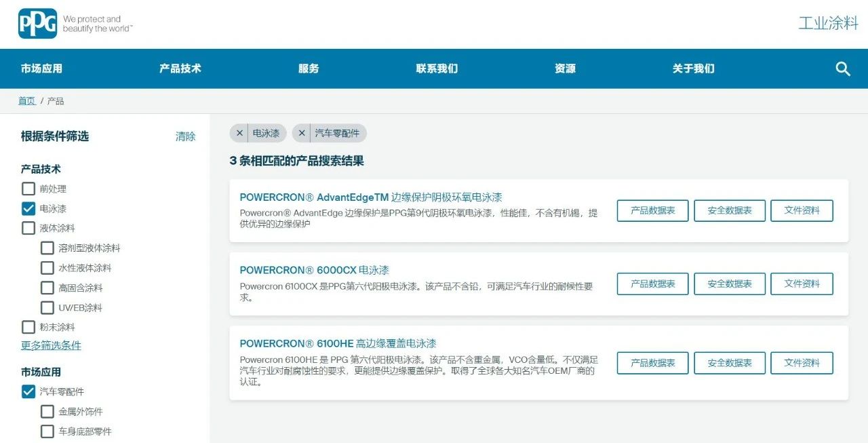Open the 联系我们 navigation menu
868x443 pixels.
point(437,69)
